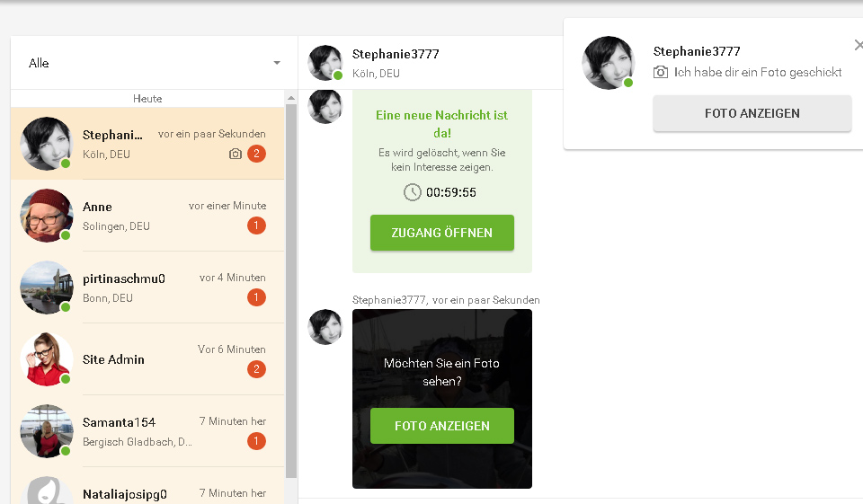Click Samanta154's unread count badge
This screenshot has height=504, width=863.
[x=256, y=441]
